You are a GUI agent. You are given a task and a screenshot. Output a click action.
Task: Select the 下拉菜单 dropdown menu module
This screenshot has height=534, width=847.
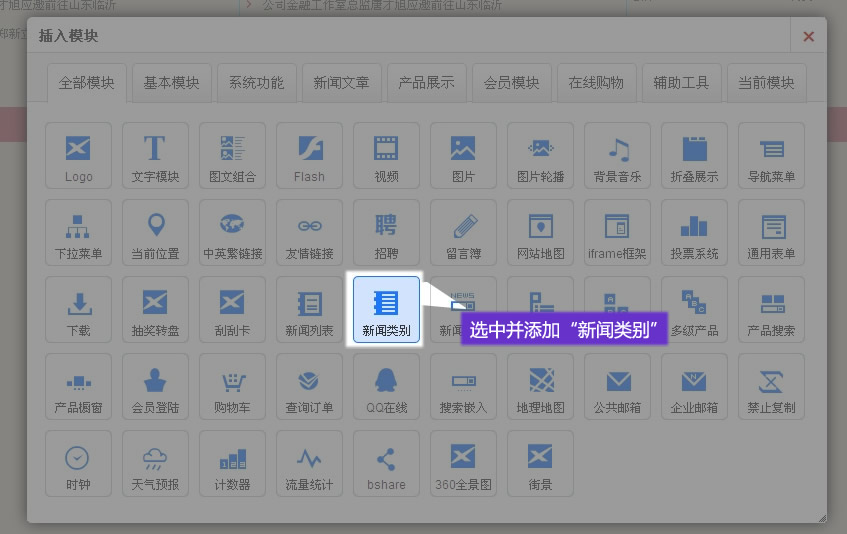click(x=78, y=232)
